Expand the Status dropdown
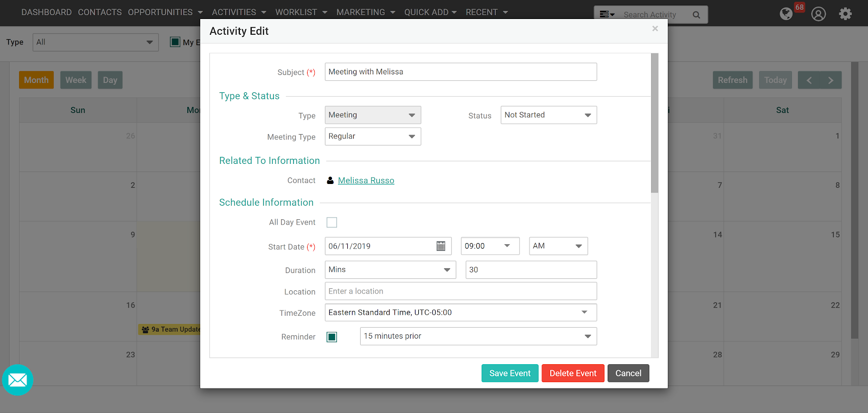 [548, 115]
